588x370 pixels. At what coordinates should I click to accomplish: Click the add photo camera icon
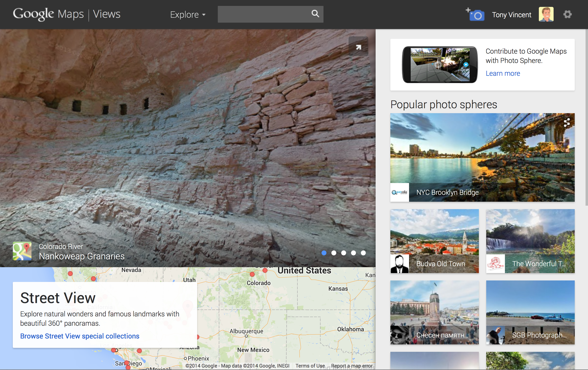tap(475, 15)
